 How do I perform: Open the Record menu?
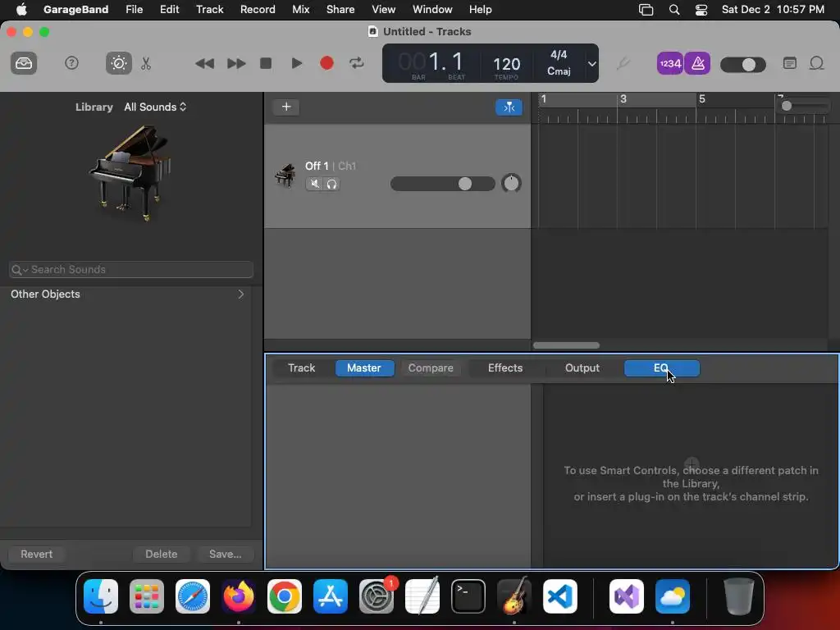258,9
